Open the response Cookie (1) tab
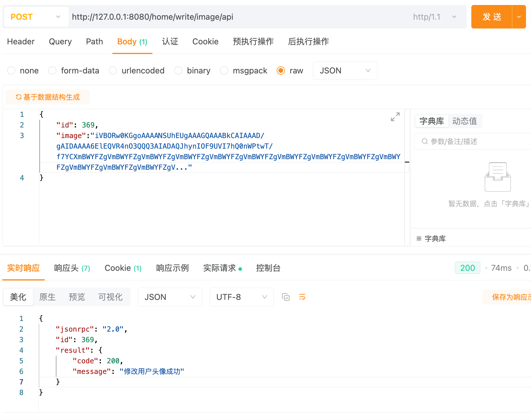Screen dimensions: 531x420 123,268
